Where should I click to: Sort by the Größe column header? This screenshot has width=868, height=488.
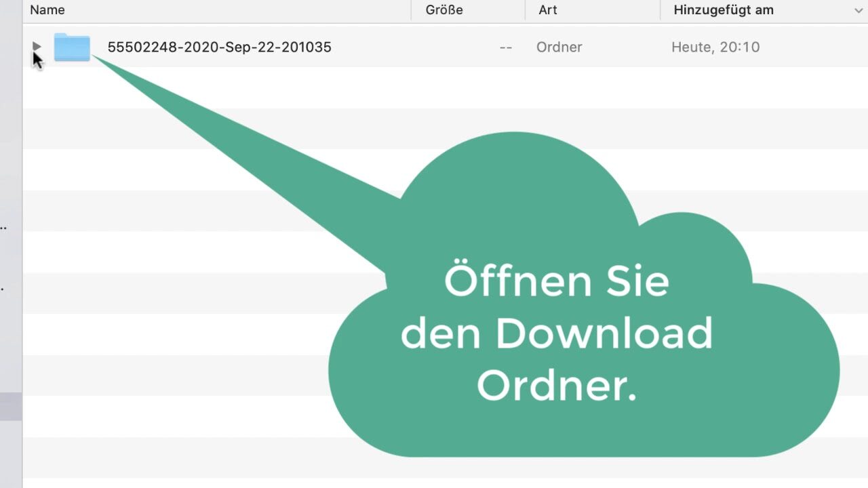(x=444, y=10)
